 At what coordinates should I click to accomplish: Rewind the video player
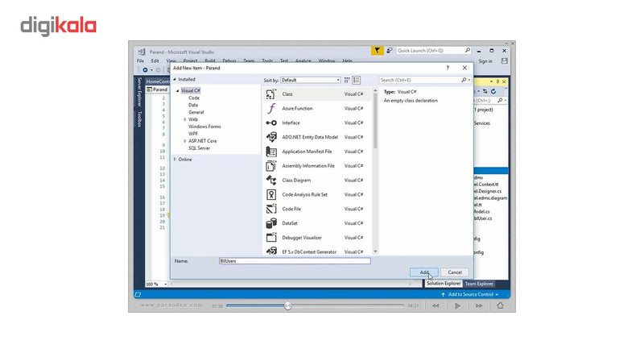pos(436,305)
